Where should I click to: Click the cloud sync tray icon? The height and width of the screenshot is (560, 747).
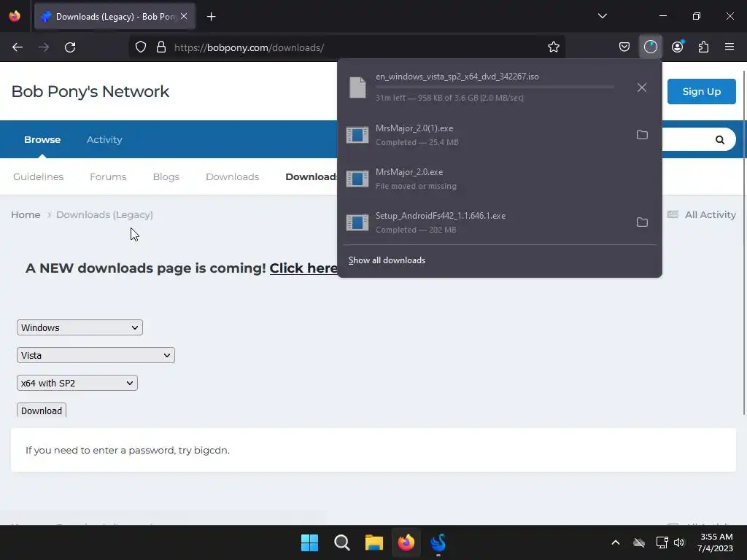(639, 542)
